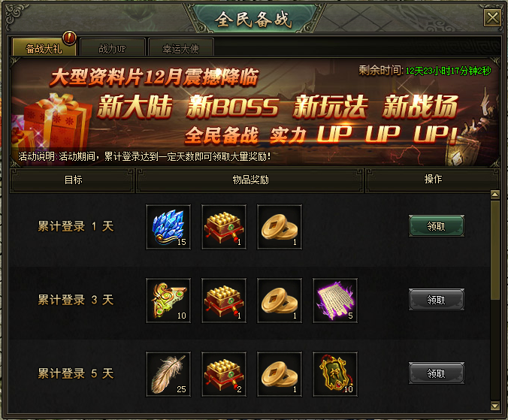Claim the 累计登录 1 天 reward with 领取
Screen dimensions: 508x420
tap(436, 226)
